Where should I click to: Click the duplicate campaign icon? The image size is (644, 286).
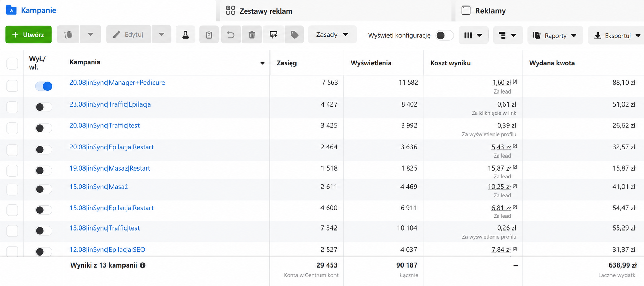click(68, 35)
